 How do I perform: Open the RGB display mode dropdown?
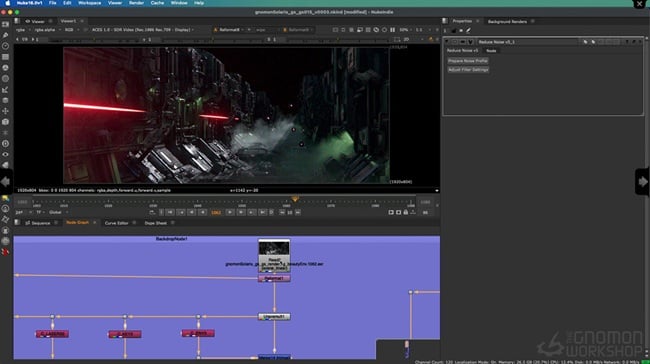(71, 30)
